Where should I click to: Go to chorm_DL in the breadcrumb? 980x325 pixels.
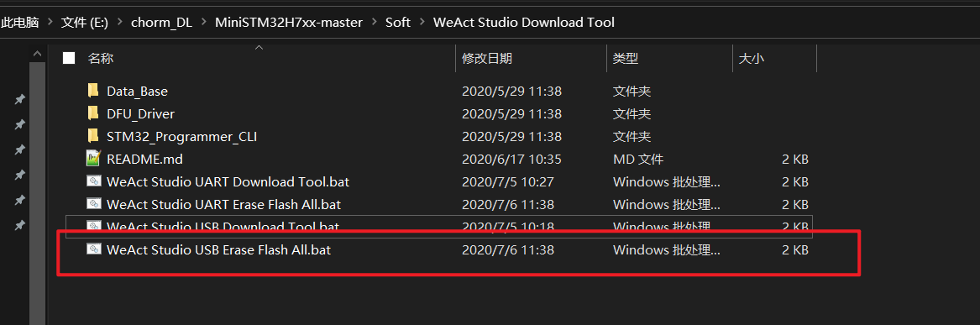coord(162,23)
